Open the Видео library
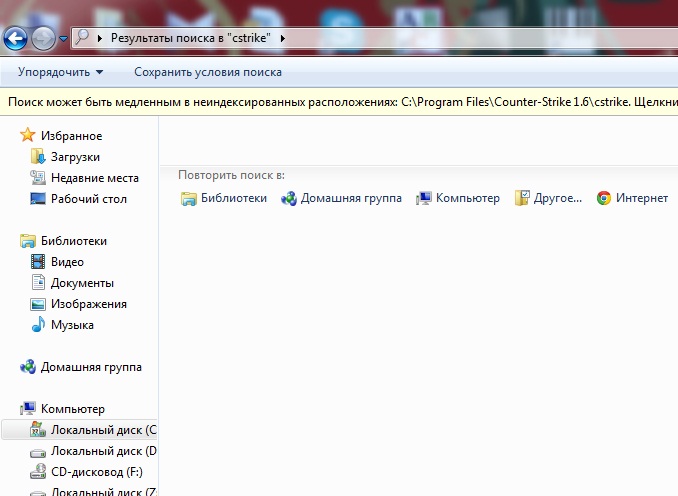 point(67,262)
